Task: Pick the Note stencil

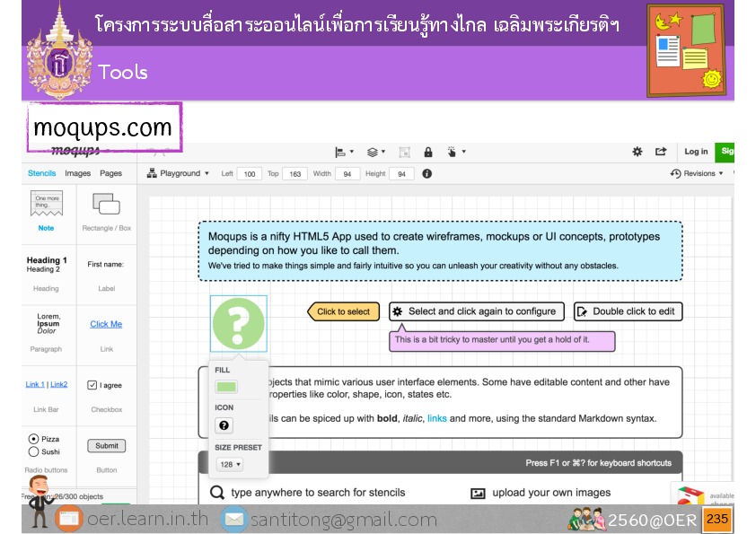Action: point(47,211)
